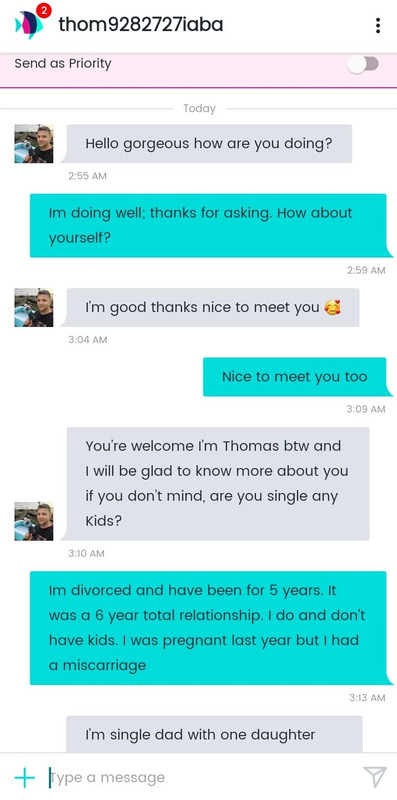
Task: Select the "Nice to meet you too" bubble
Action: pyautogui.click(x=294, y=377)
